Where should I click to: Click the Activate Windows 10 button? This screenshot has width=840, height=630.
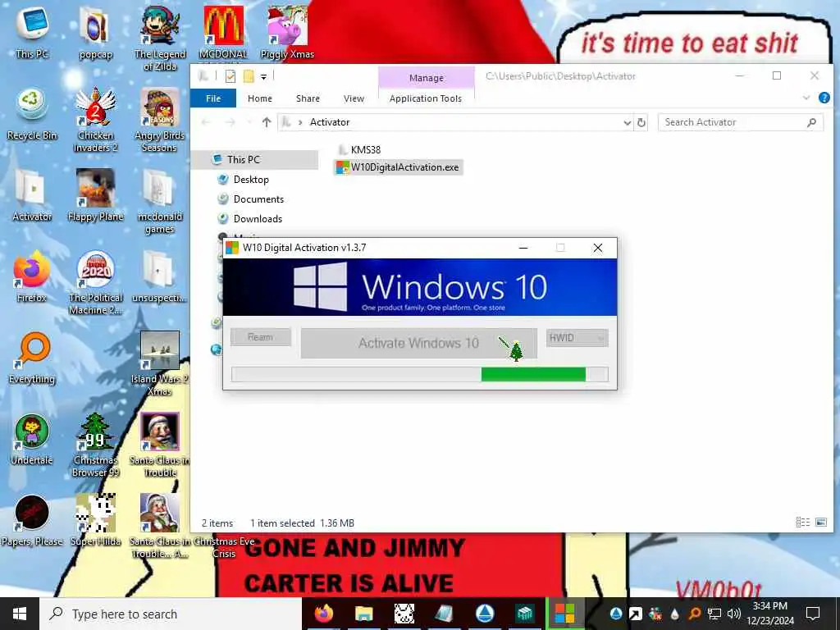click(419, 343)
